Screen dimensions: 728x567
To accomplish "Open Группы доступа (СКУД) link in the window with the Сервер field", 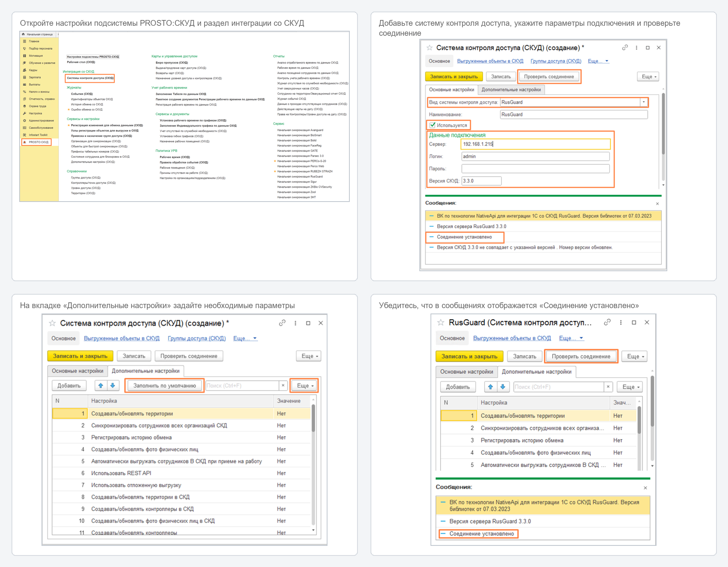I will (555, 61).
